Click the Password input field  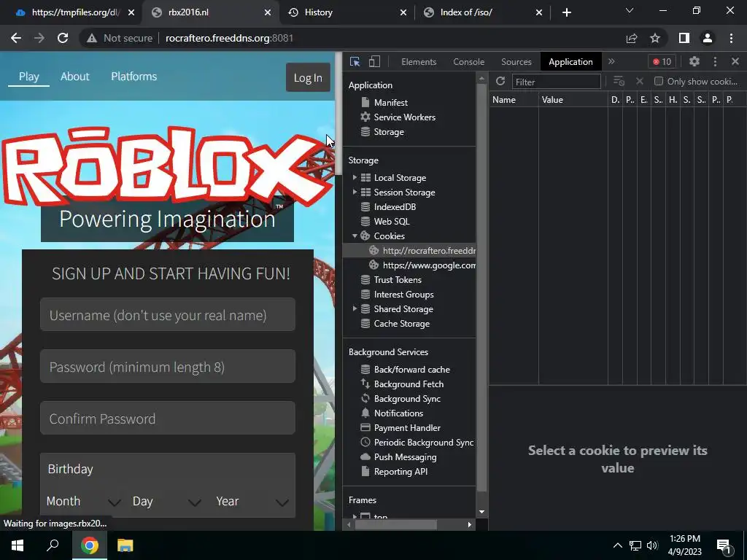(168, 367)
